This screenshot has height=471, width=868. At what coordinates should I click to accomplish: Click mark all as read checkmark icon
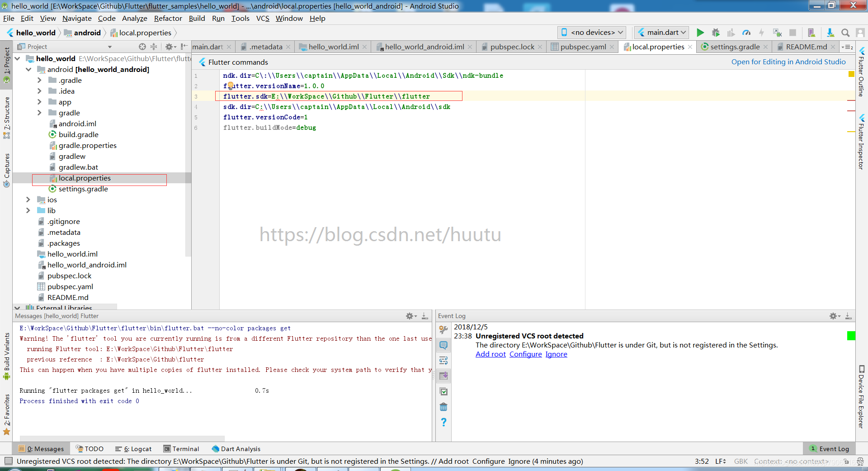[x=443, y=391]
